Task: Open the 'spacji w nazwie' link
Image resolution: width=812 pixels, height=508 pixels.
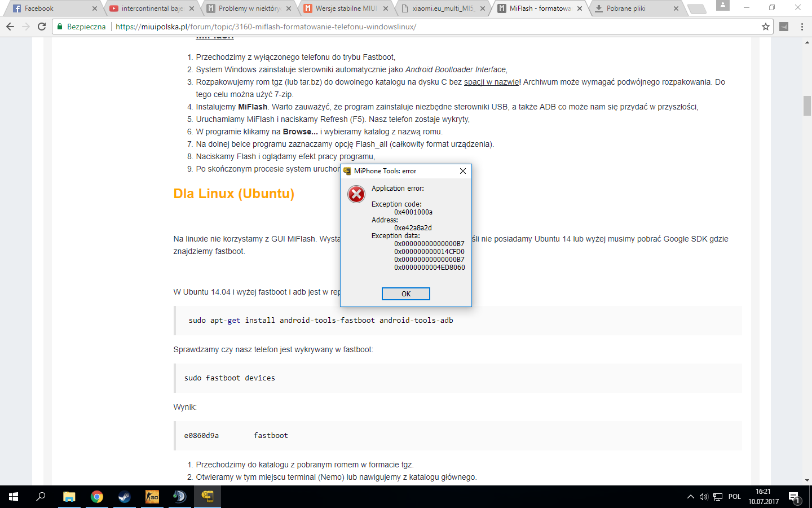Action: pyautogui.click(x=491, y=82)
